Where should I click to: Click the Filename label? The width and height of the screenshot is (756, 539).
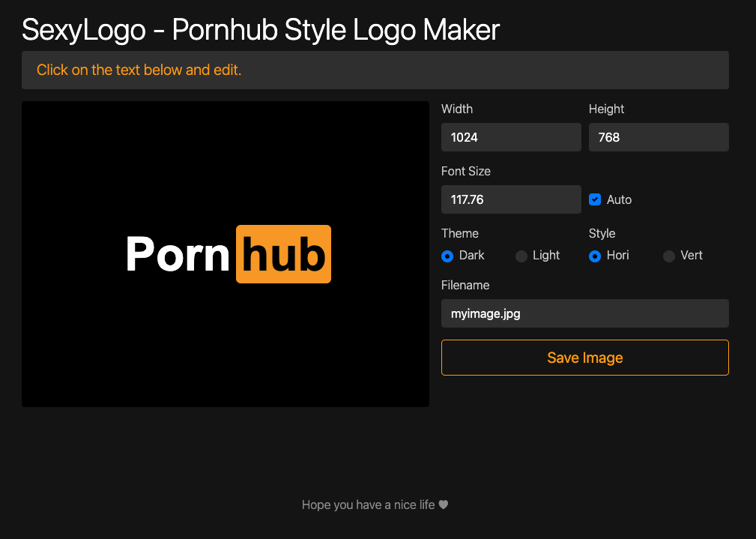tap(465, 285)
